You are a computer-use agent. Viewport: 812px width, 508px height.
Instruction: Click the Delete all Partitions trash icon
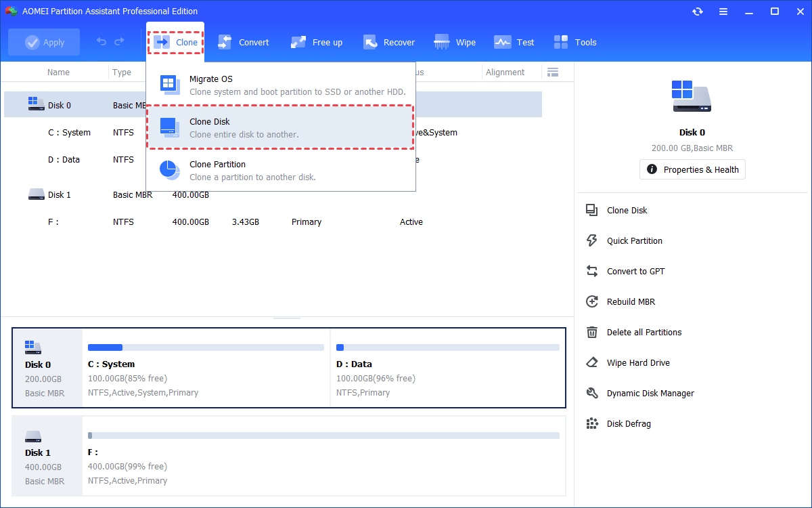pos(592,333)
